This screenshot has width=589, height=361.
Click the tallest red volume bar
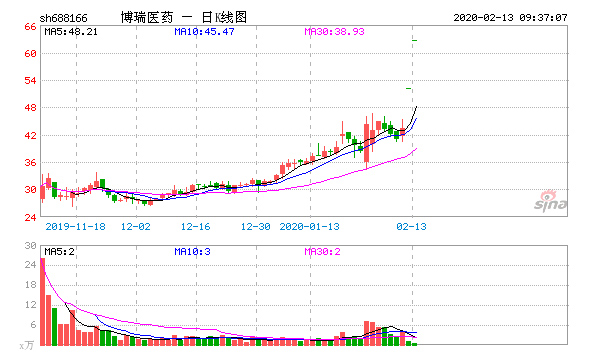click(x=42, y=302)
